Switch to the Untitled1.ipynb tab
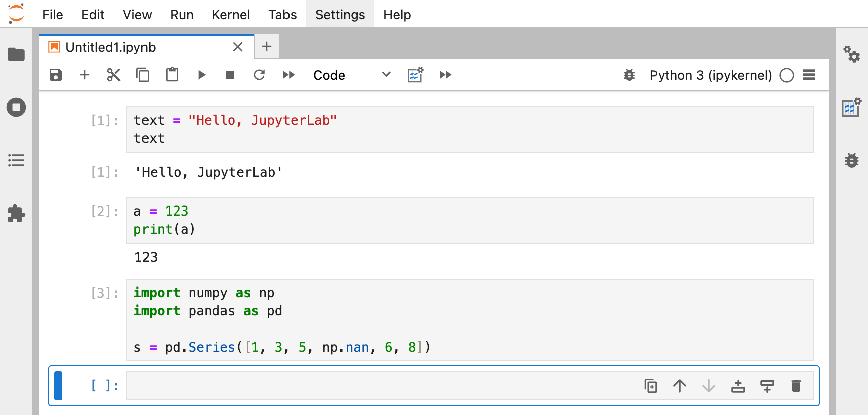The height and width of the screenshot is (415, 868). tap(111, 47)
